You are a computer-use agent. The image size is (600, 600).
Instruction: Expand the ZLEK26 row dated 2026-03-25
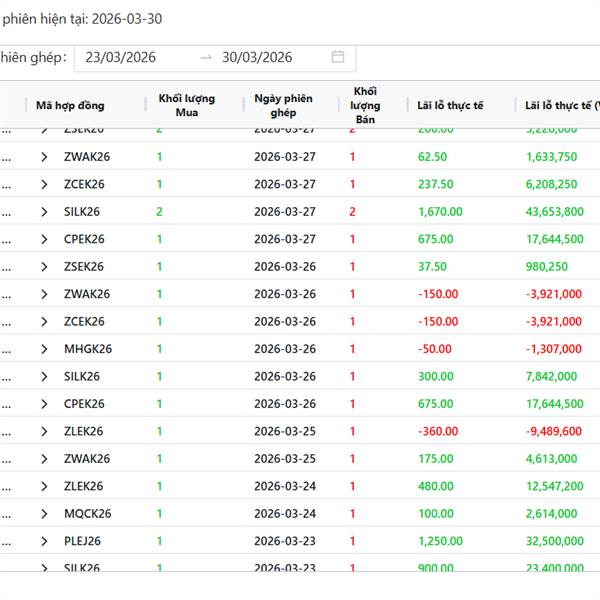tap(44, 431)
